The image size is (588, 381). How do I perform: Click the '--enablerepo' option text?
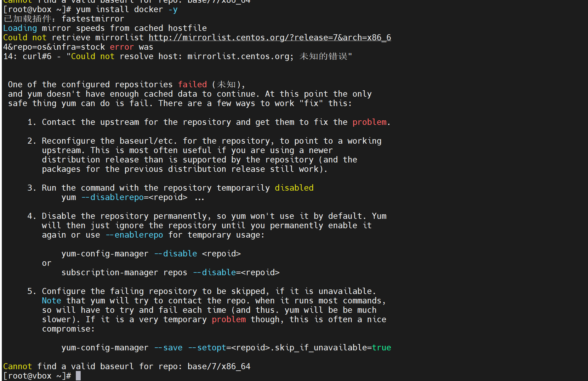point(134,235)
